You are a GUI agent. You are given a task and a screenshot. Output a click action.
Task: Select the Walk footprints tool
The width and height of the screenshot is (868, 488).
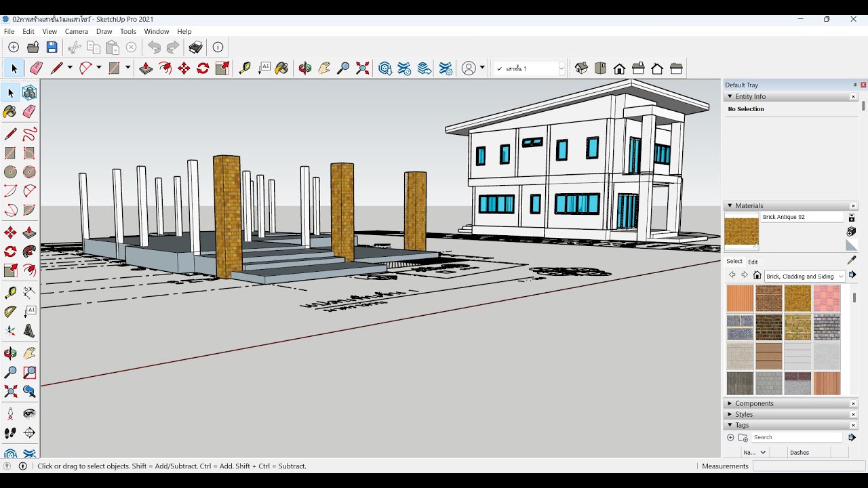click(10, 432)
